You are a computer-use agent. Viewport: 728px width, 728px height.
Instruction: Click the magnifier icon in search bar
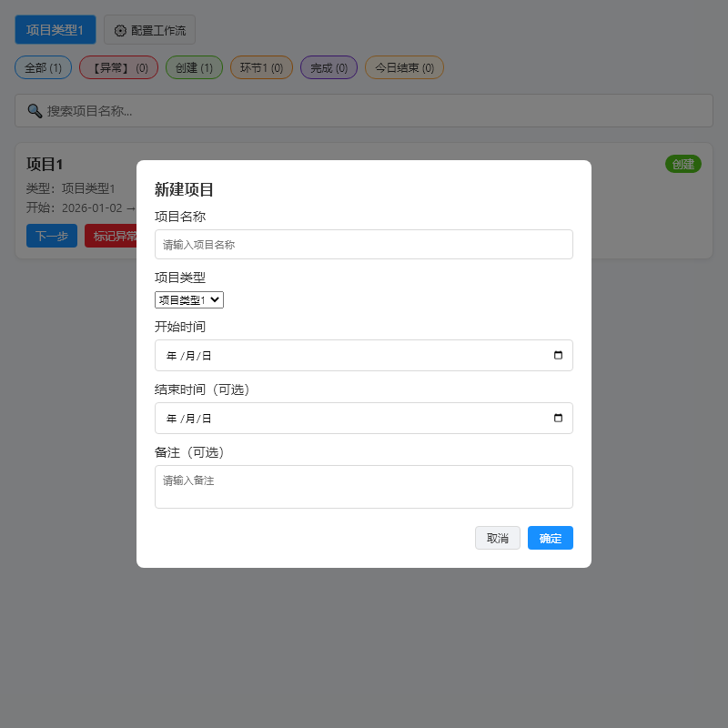[x=35, y=111]
